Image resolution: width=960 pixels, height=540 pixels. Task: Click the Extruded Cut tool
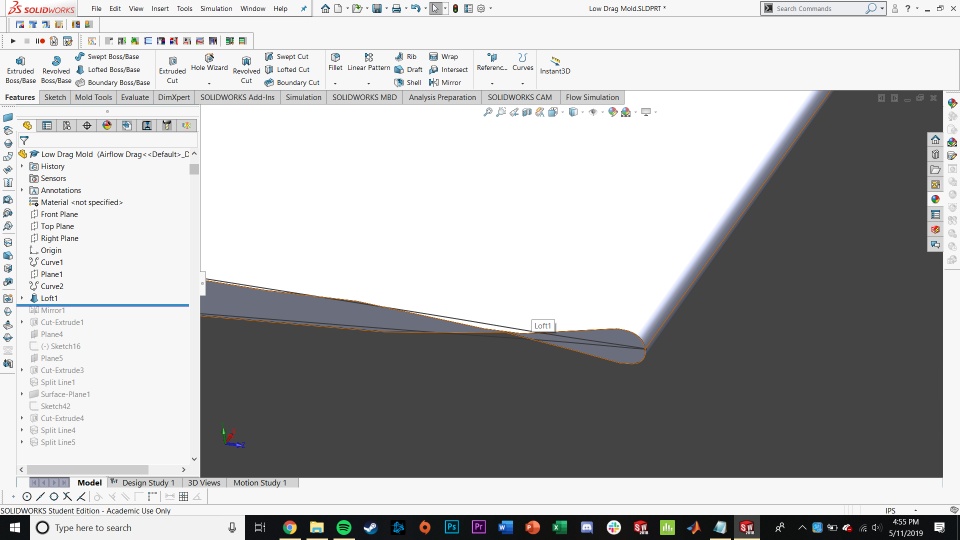coord(172,69)
